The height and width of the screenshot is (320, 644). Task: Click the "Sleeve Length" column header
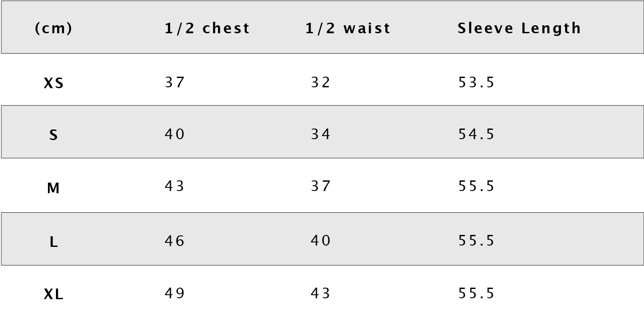tap(519, 28)
